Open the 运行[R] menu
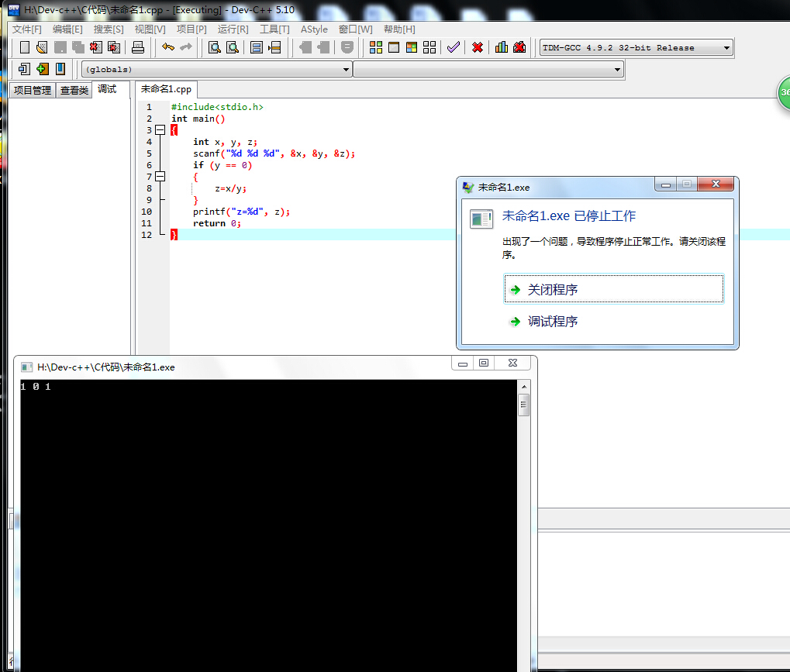 pyautogui.click(x=233, y=29)
